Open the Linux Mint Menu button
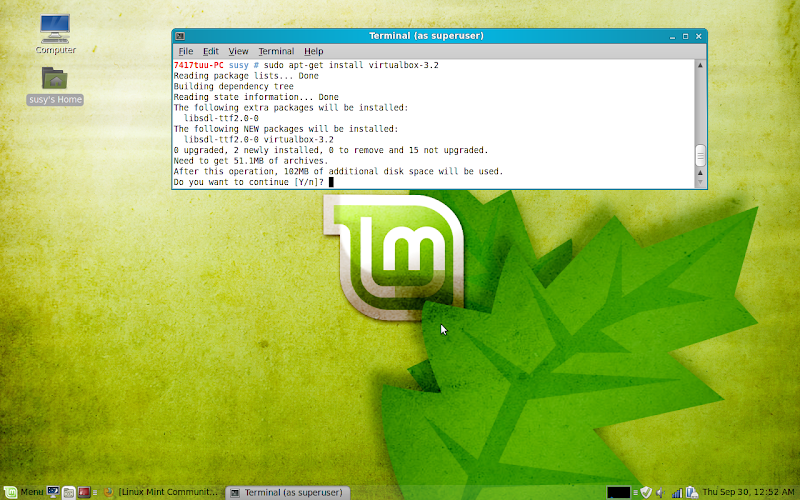Screen dimensions: 800x500 [x=23, y=492]
